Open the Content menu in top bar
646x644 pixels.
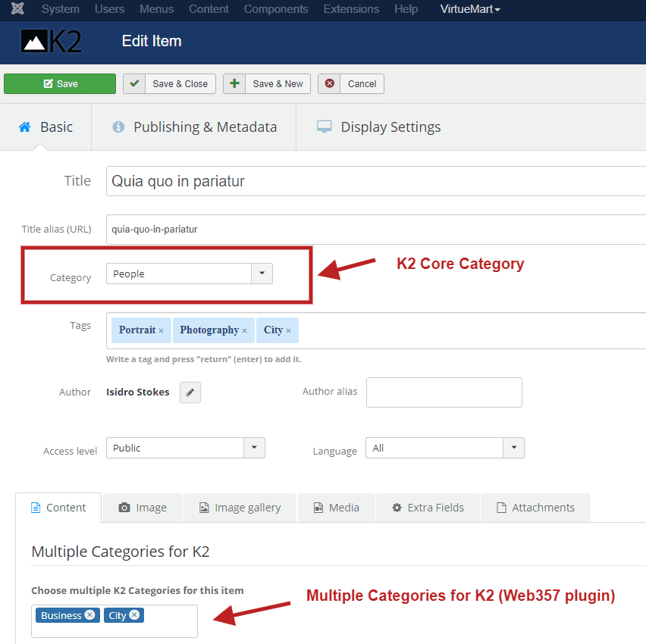209,8
